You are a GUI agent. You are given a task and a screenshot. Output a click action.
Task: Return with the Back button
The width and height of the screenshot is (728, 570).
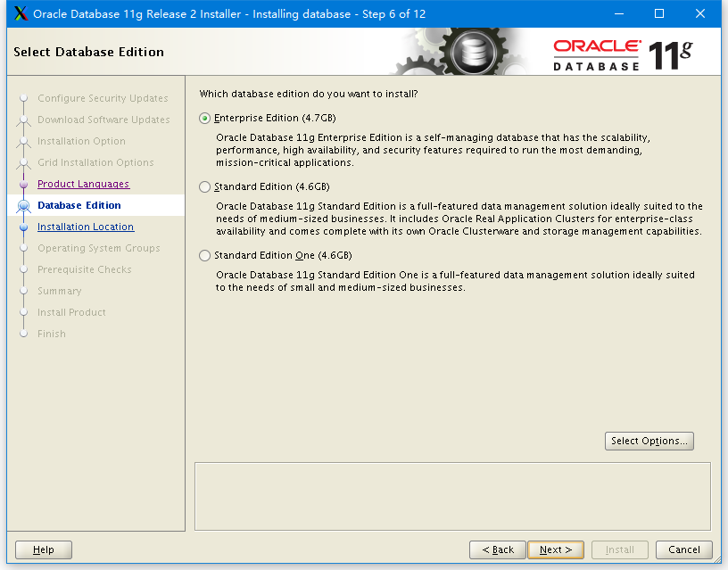pos(498,550)
